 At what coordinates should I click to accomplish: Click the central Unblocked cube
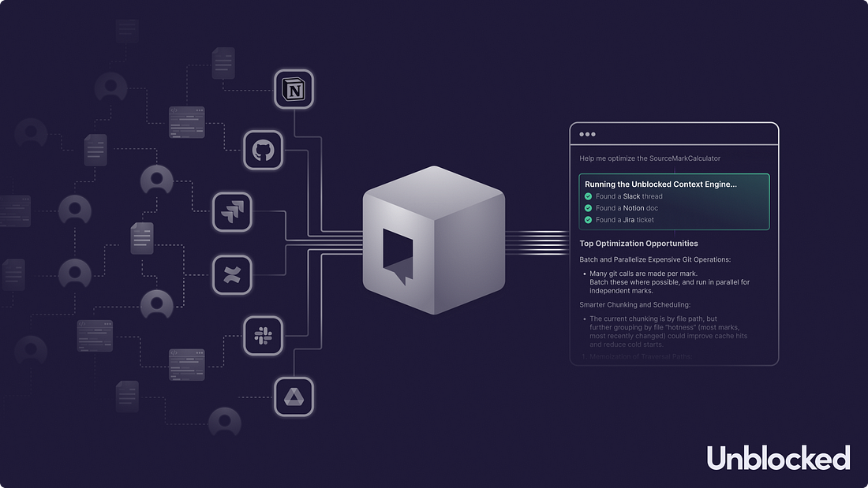(x=434, y=240)
